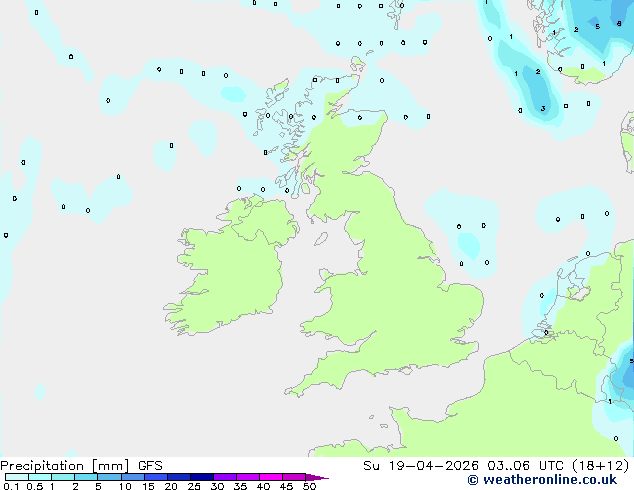Screen dimensions: 634x490
Task: Select the 25–30 mm navy legend swatch
Action: [202, 477]
